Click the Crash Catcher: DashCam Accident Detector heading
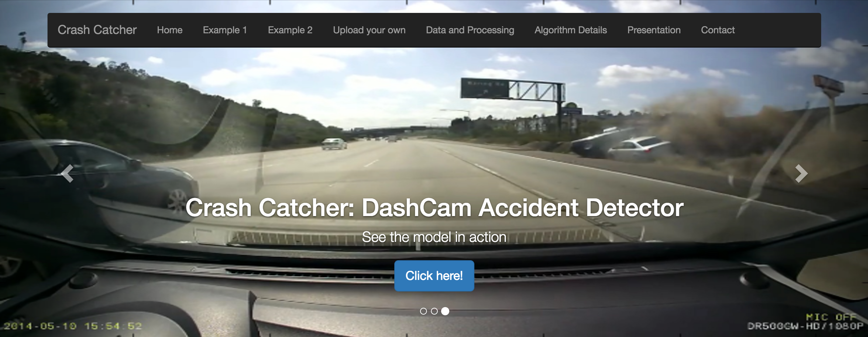Viewport: 868px width, 337px height. [434, 208]
